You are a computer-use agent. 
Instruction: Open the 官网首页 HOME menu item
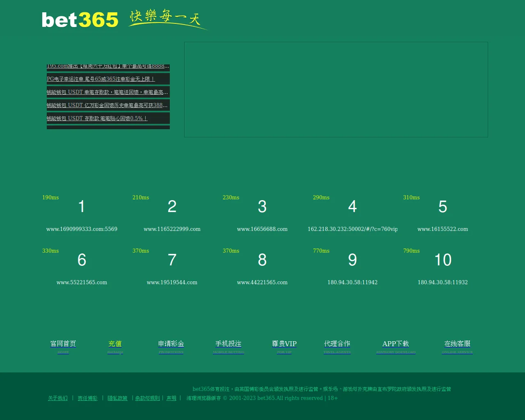[63, 347]
